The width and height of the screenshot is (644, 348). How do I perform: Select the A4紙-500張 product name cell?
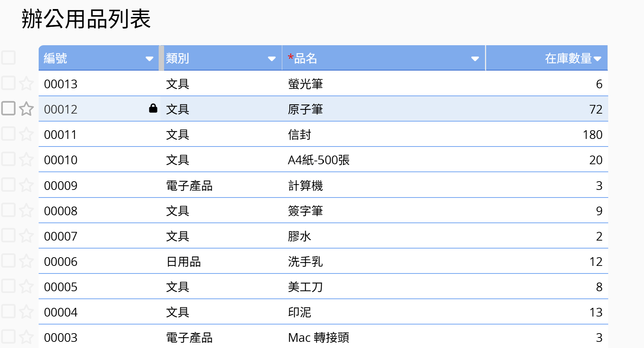tap(384, 160)
